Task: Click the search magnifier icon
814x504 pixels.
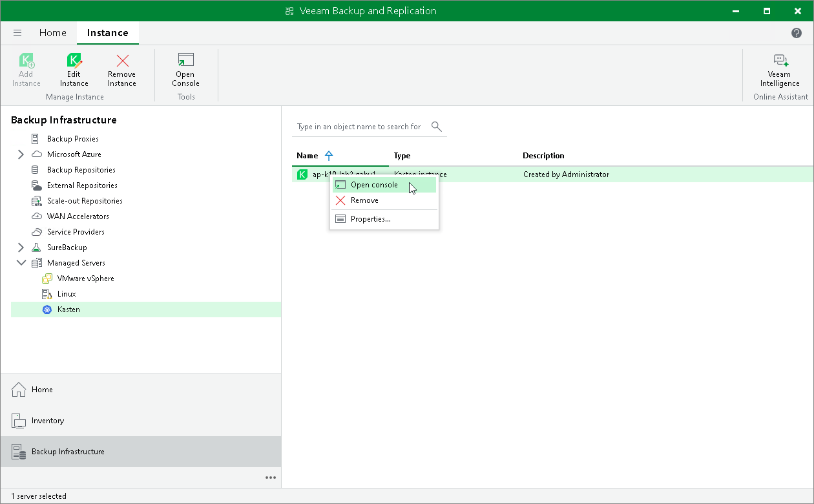Action: (437, 126)
